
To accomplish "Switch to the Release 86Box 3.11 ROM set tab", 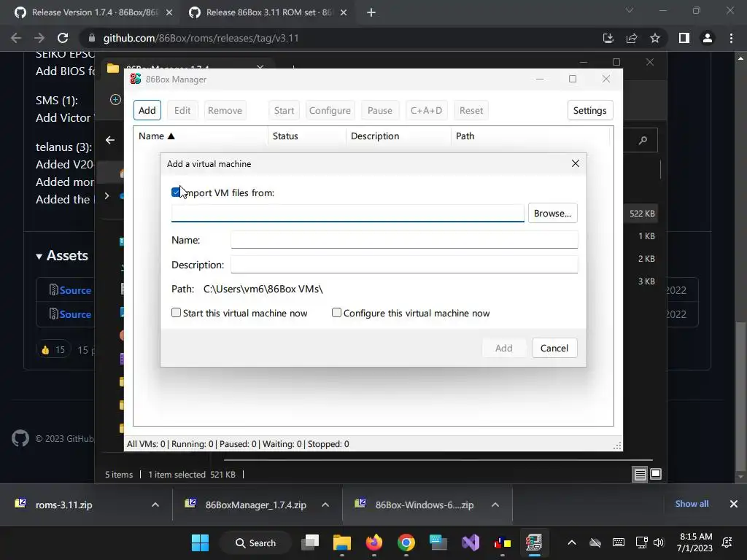I will (267, 12).
